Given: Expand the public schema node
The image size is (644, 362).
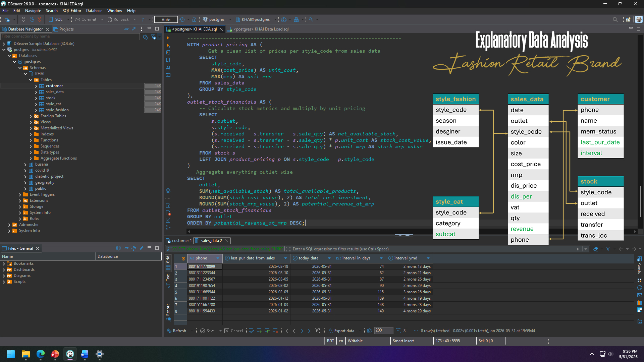Looking at the screenshot, I should 25,189.
